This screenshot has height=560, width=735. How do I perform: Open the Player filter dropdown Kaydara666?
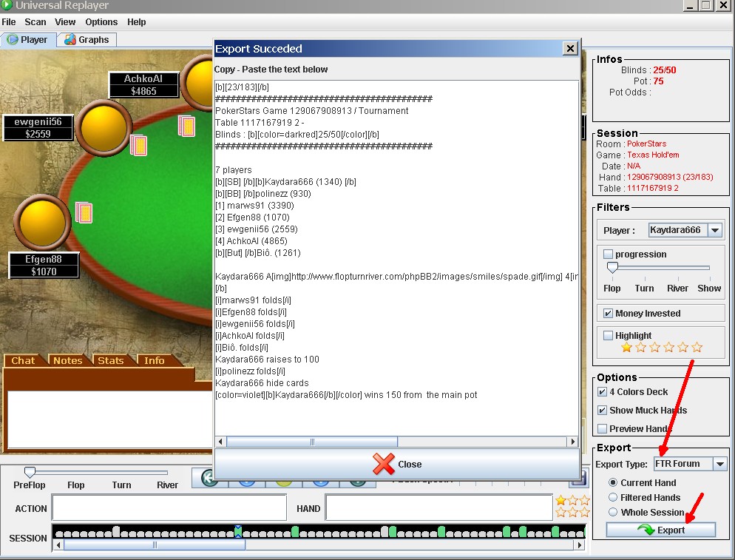(685, 230)
